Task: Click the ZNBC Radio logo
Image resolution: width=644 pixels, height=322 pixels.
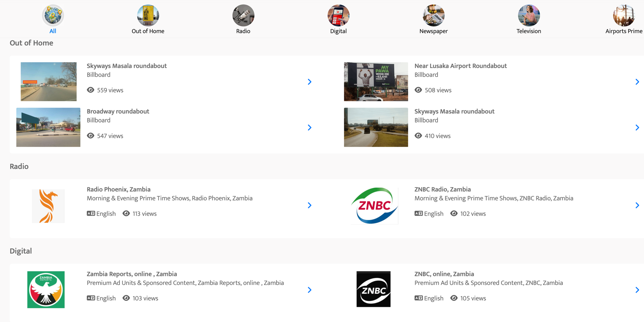Action: (374, 206)
